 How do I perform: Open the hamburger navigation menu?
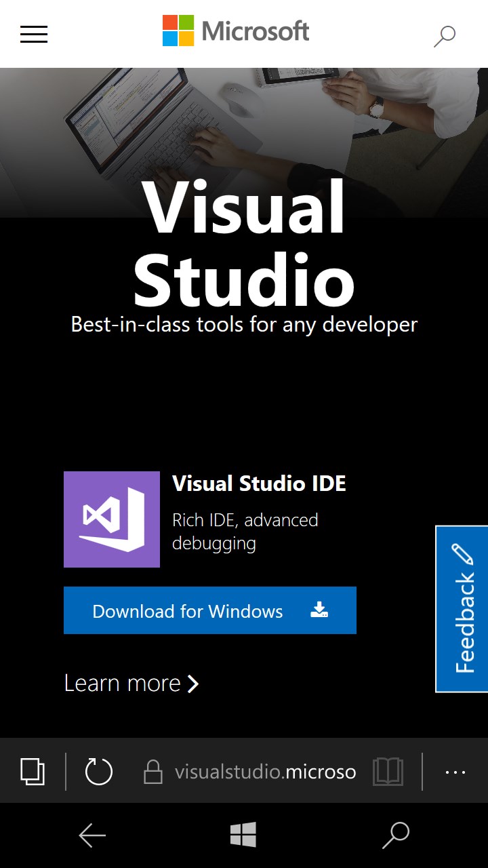click(x=34, y=34)
